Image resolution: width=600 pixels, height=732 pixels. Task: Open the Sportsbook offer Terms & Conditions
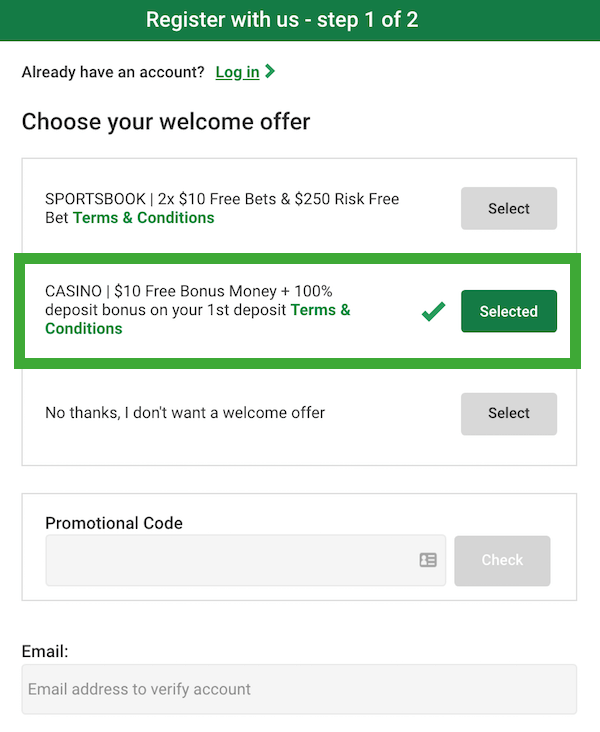click(143, 218)
